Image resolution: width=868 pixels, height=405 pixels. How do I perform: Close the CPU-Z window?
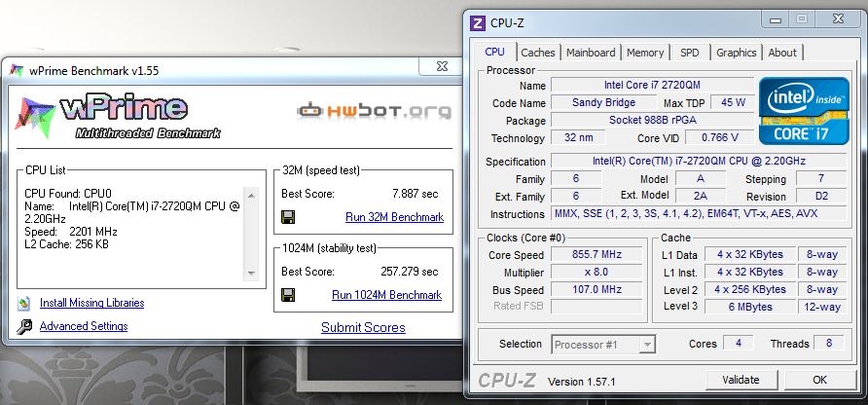click(838, 18)
